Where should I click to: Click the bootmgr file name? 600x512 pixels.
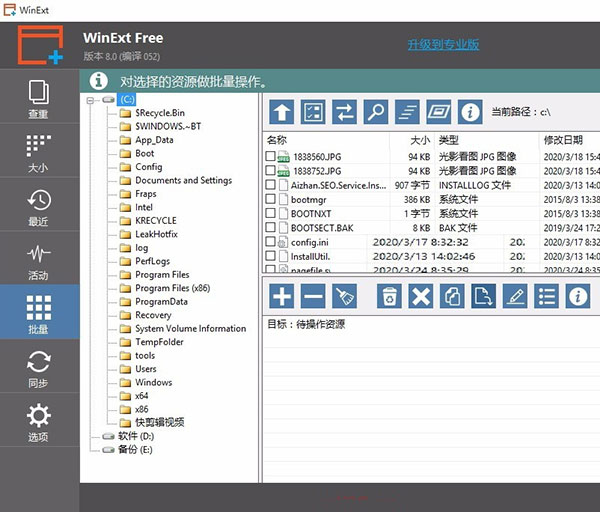tap(308, 200)
